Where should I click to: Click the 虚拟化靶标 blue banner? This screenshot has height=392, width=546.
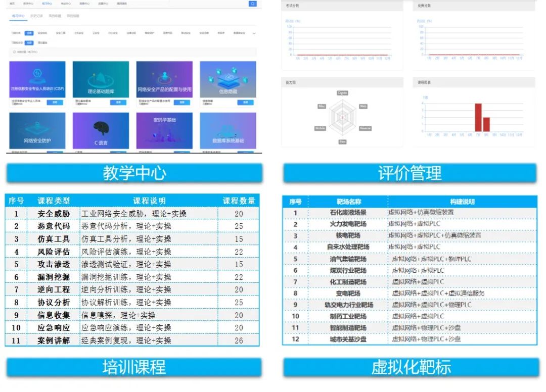(411, 367)
